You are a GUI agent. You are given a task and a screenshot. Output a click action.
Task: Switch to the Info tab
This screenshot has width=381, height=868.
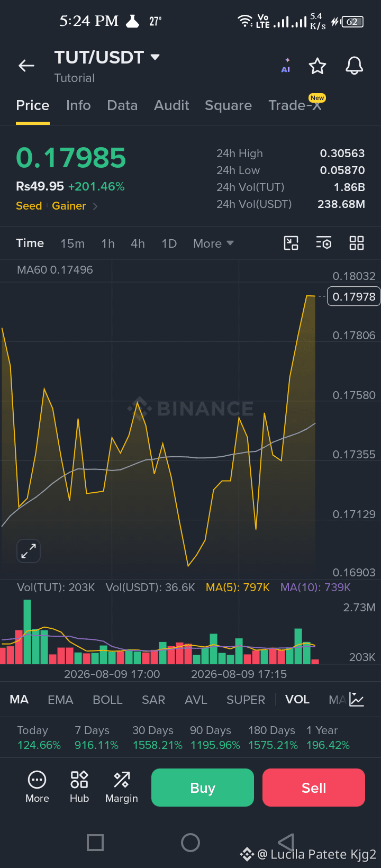coord(78,105)
